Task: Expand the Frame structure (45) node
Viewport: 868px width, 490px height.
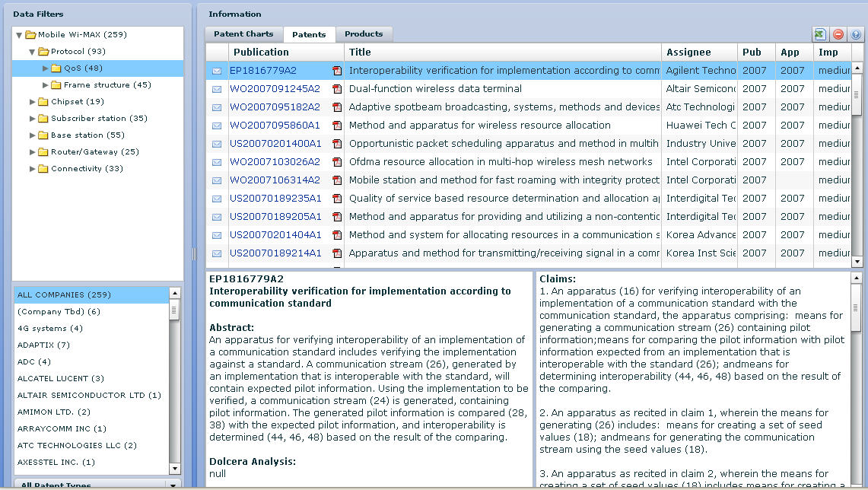Action: (x=46, y=85)
